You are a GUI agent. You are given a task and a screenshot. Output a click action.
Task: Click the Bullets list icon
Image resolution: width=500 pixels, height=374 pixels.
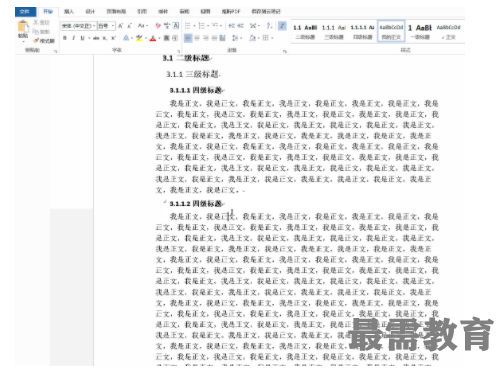[x=188, y=26]
